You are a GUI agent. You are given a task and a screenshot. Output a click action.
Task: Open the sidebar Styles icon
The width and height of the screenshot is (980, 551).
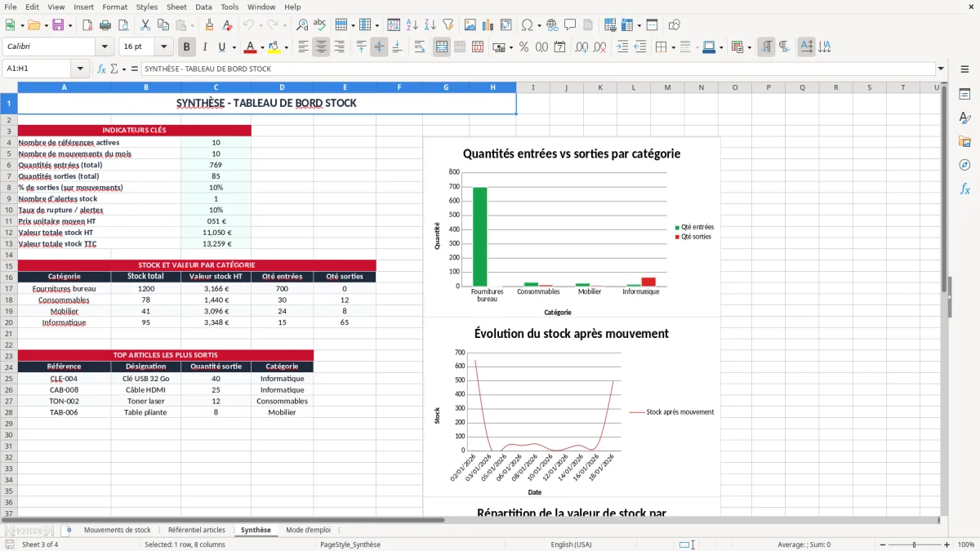964,118
